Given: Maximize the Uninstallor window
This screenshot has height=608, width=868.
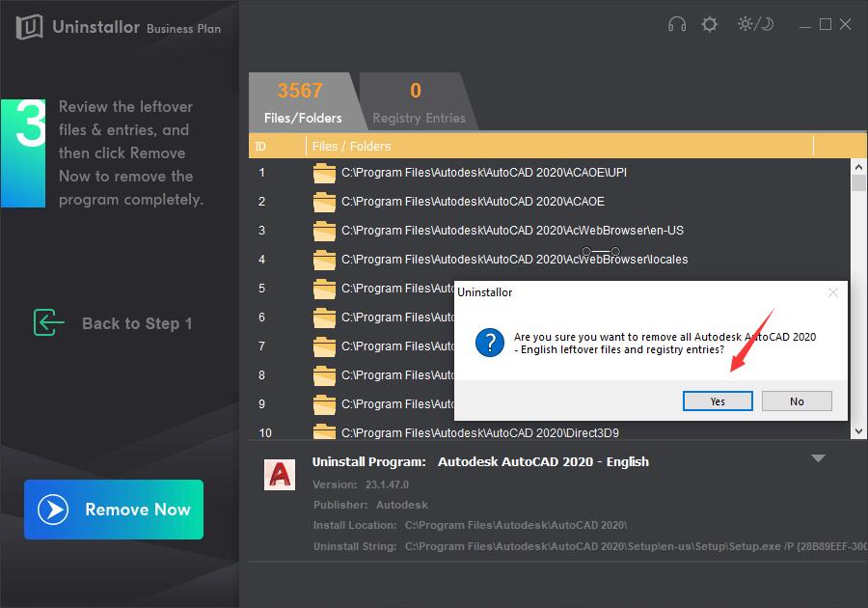Looking at the screenshot, I should click(x=826, y=24).
